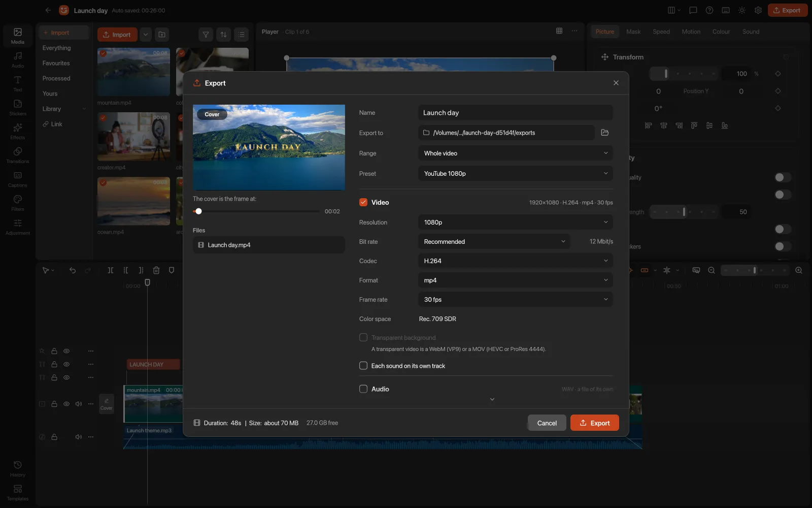Screen dimensions: 812x508
Task: Click the Name field containing Launch day
Action: (516, 112)
